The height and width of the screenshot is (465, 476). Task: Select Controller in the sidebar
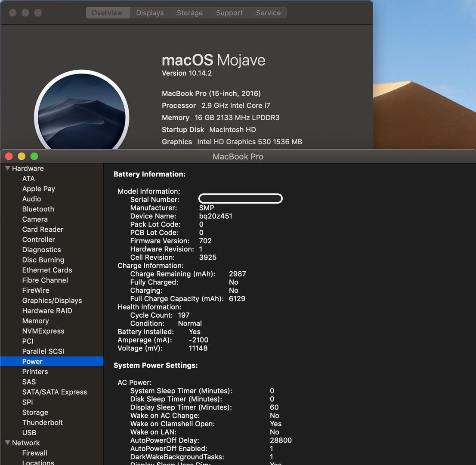click(x=39, y=240)
